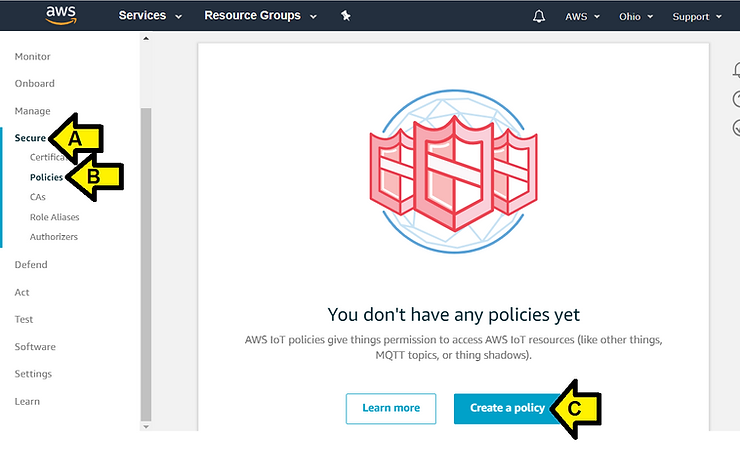The image size is (740, 470).
Task: Click sidebar scrollbar up arrow
Action: [x=146, y=39]
